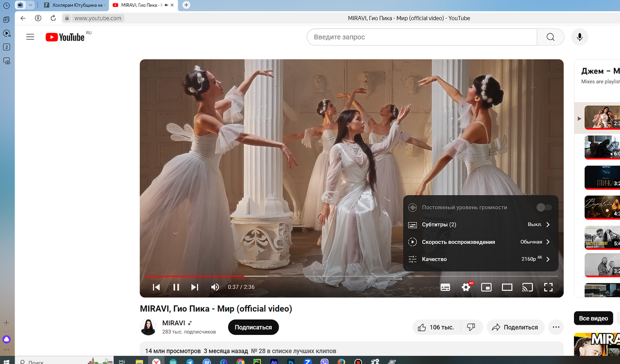Expand subtitles options via Выкл. arrow

click(548, 225)
